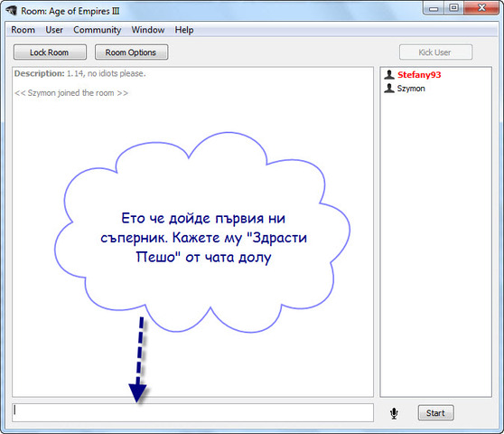The width and height of the screenshot is (504, 434).
Task: Click the Start button
Action: (x=435, y=413)
